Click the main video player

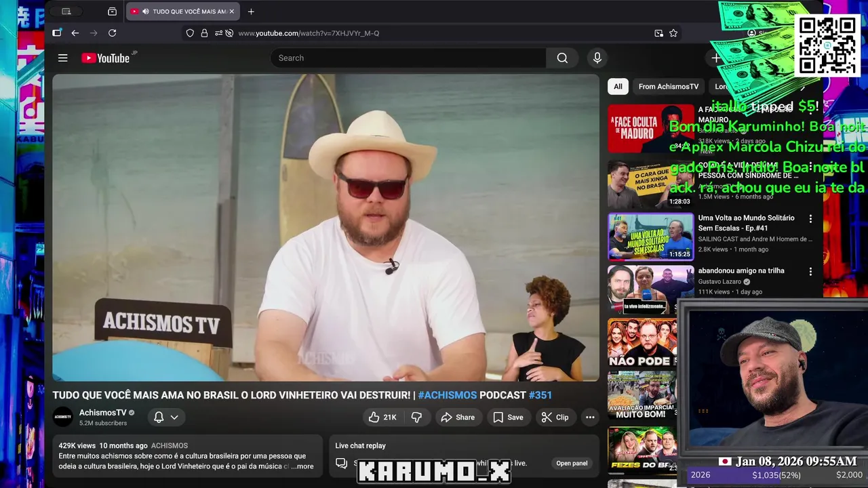click(x=326, y=228)
